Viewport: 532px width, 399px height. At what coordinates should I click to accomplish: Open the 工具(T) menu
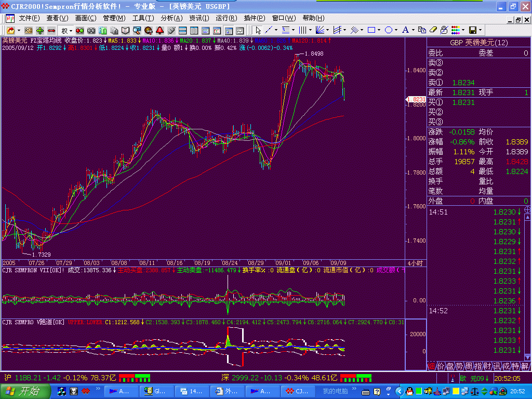143,18
